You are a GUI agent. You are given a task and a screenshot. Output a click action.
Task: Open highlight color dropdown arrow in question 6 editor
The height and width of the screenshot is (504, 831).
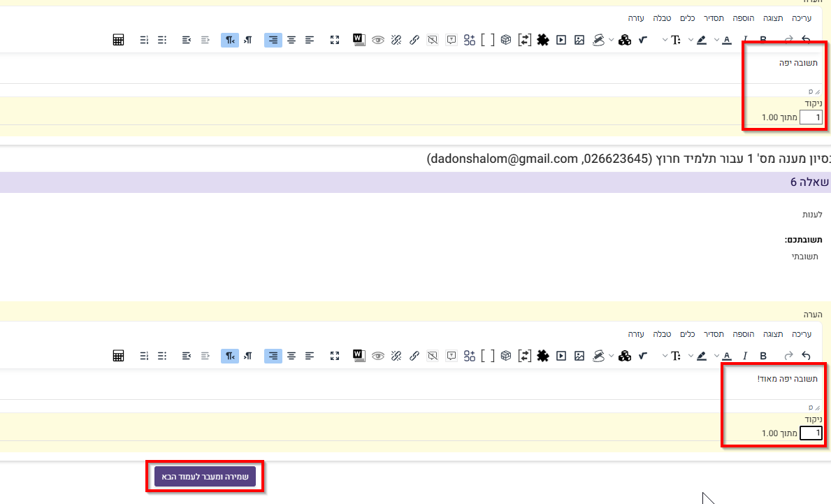(x=691, y=356)
